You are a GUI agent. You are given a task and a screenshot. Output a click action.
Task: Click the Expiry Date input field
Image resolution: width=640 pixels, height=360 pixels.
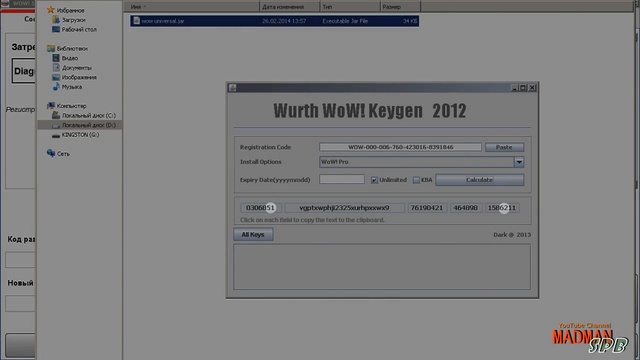tap(342, 179)
